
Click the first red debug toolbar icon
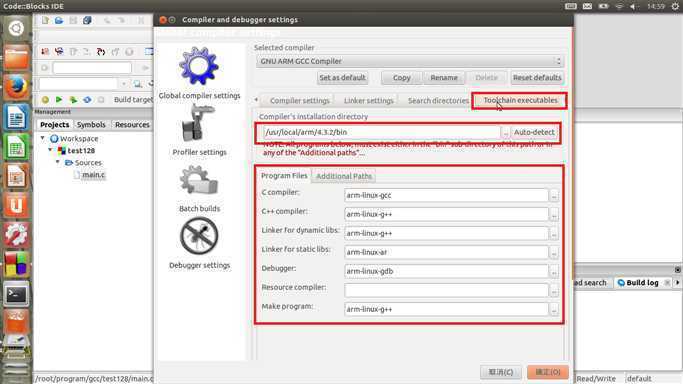(x=45, y=52)
